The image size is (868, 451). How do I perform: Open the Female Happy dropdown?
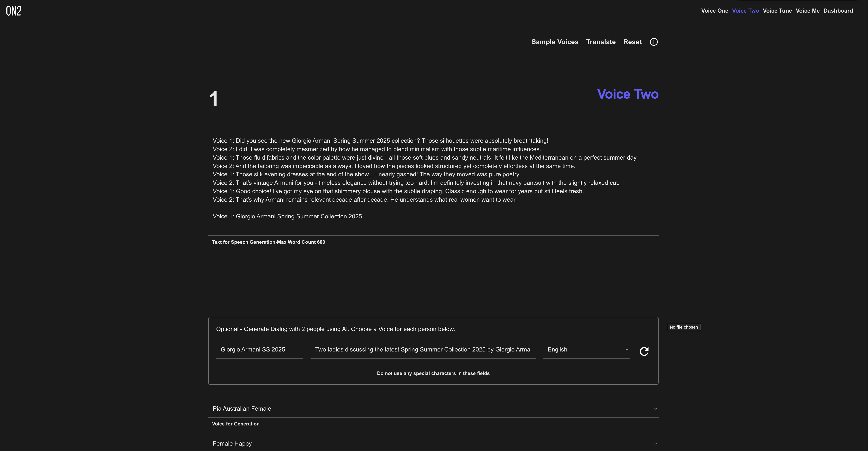pos(433,444)
